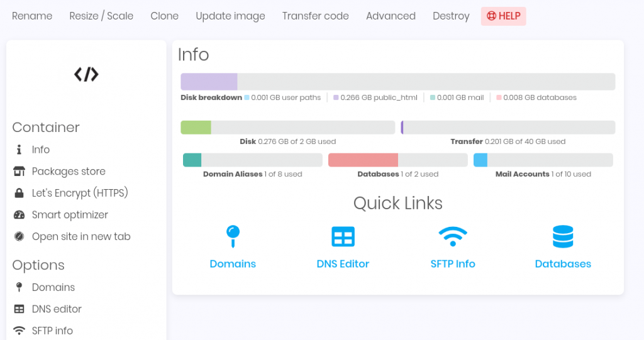Image resolution: width=644 pixels, height=340 pixels.
Task: Click the Disk breakdown progress bar
Action: pyautogui.click(x=398, y=82)
